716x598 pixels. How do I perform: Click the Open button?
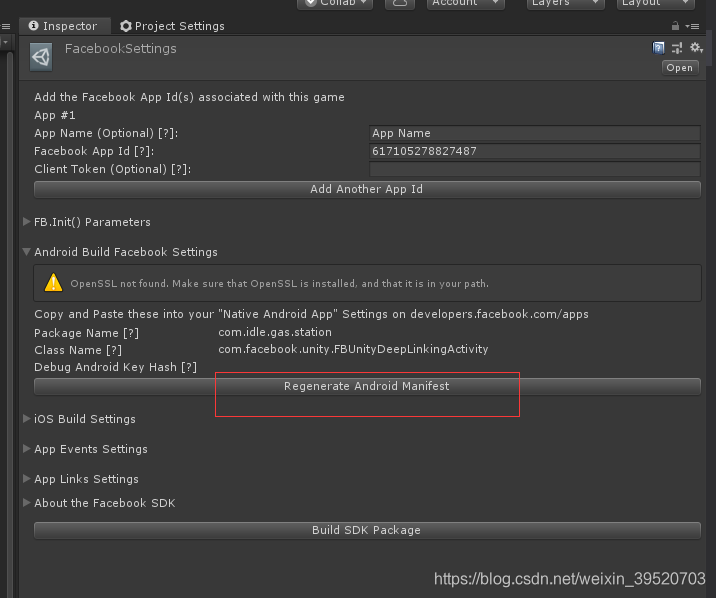[680, 68]
